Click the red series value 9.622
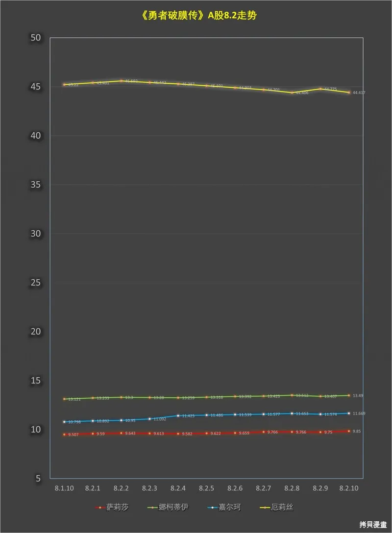 tap(215, 434)
